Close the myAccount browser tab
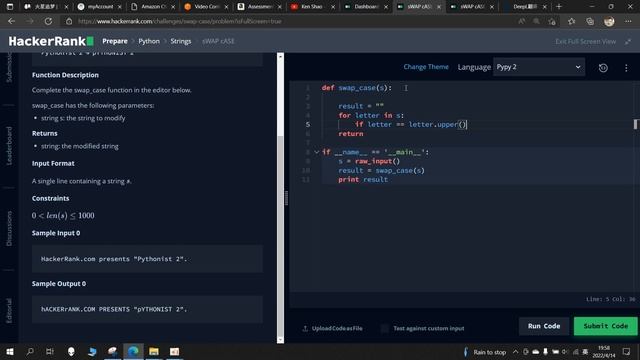Image resolution: width=640 pixels, height=360 pixels. [x=120, y=7]
